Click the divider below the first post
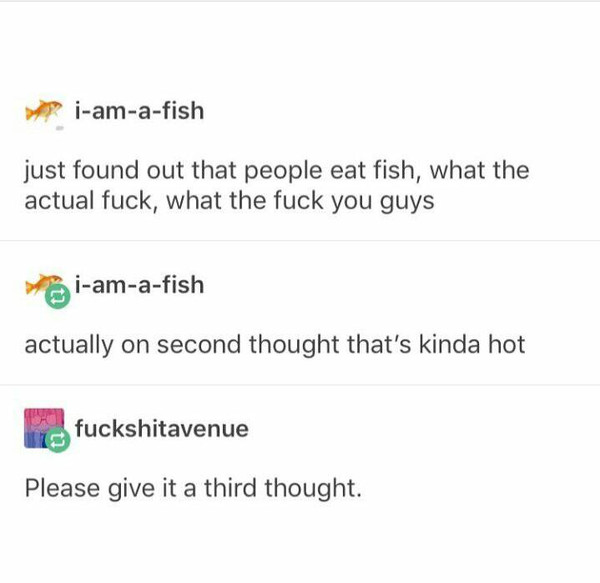This screenshot has width=600, height=583. 300,241
